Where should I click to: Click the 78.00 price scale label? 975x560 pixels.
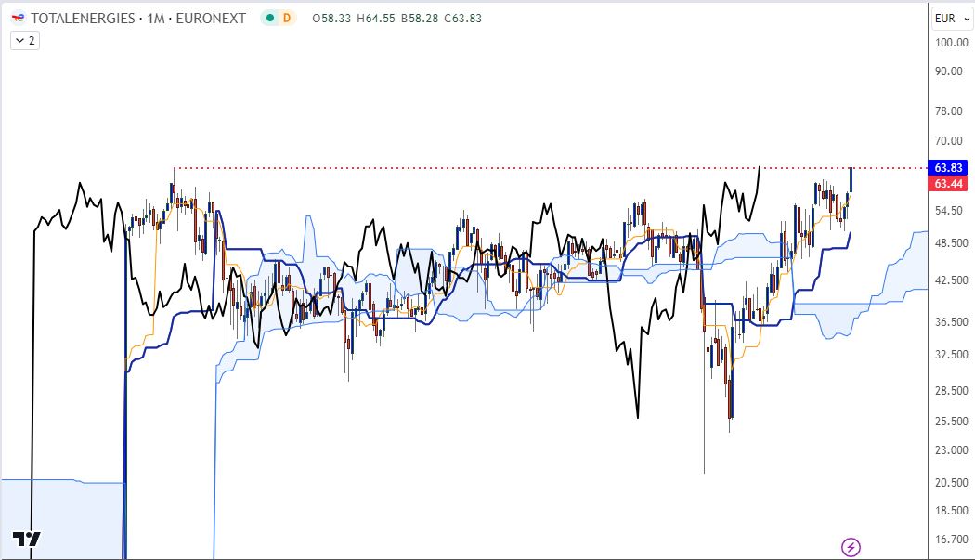click(949, 111)
